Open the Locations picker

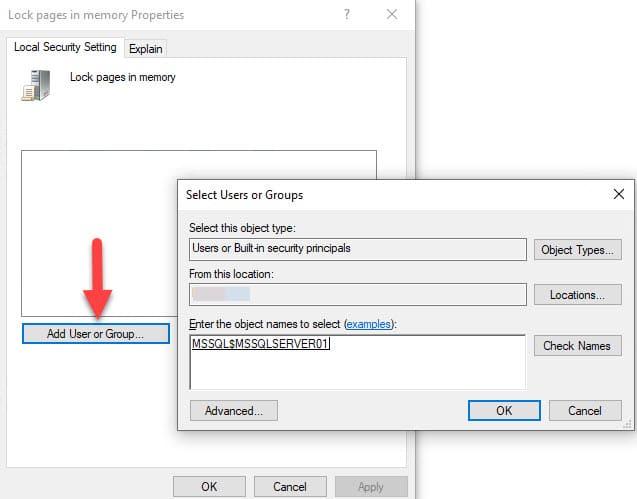(x=577, y=295)
